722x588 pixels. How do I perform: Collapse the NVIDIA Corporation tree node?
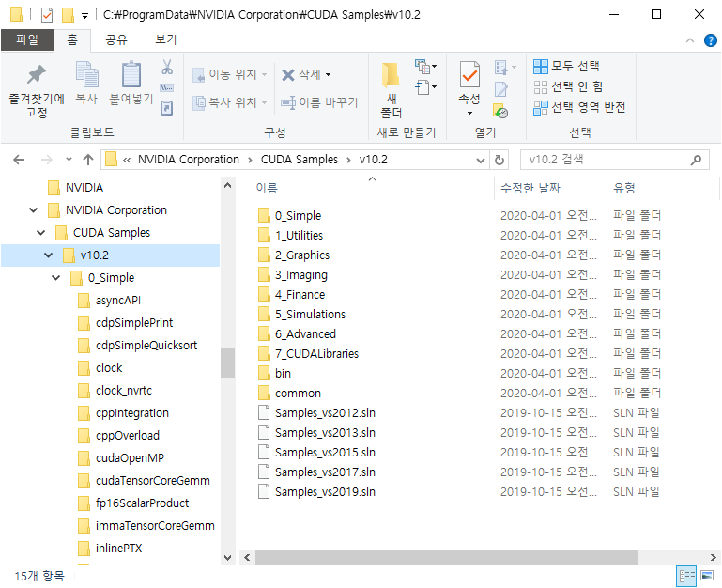[33, 210]
